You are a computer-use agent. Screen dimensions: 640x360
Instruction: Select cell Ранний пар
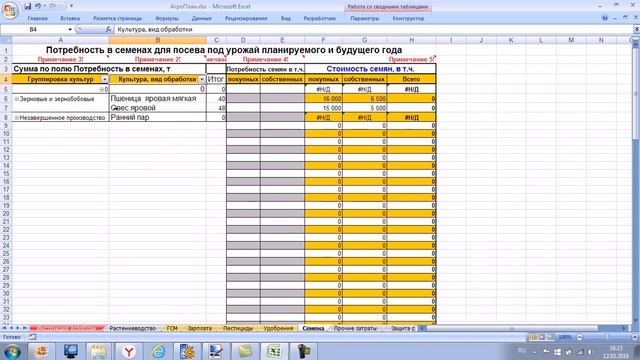[158, 117]
